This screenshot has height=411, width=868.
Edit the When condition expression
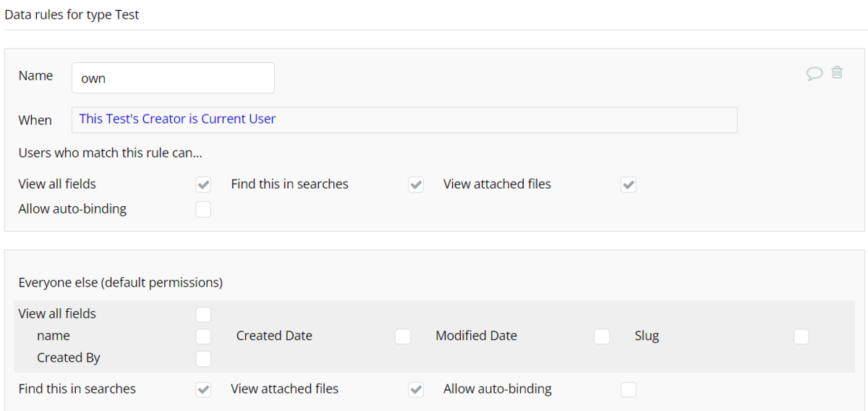404,119
